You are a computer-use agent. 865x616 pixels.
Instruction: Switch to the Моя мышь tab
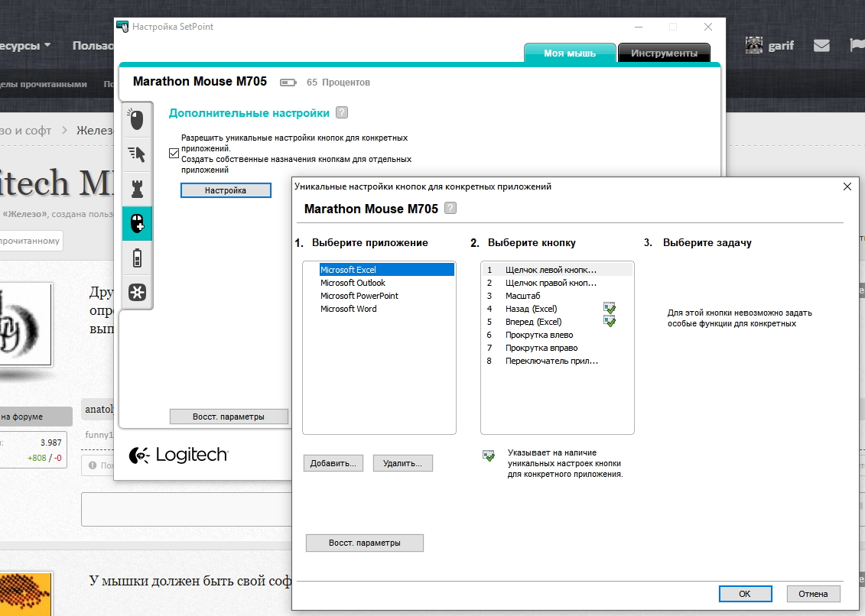[x=570, y=53]
